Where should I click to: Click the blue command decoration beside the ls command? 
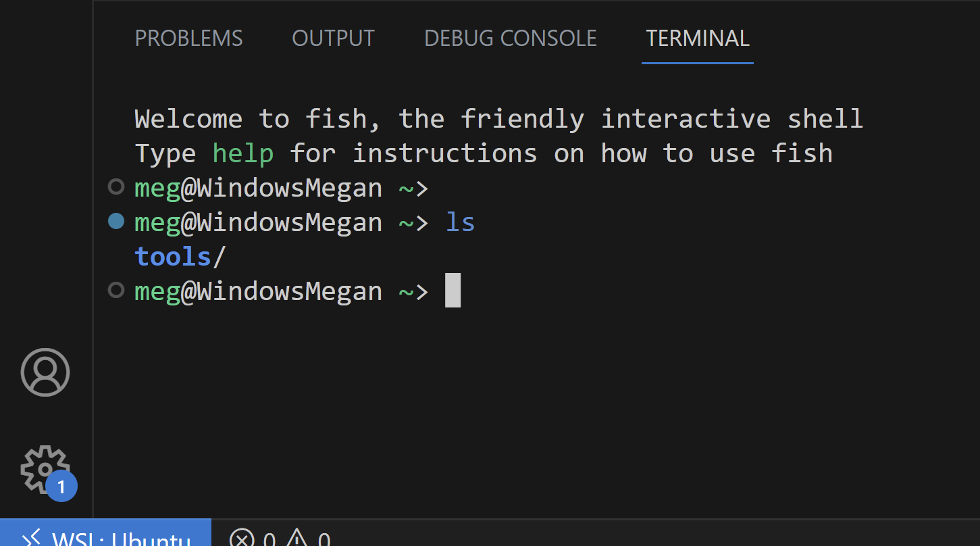(x=115, y=222)
